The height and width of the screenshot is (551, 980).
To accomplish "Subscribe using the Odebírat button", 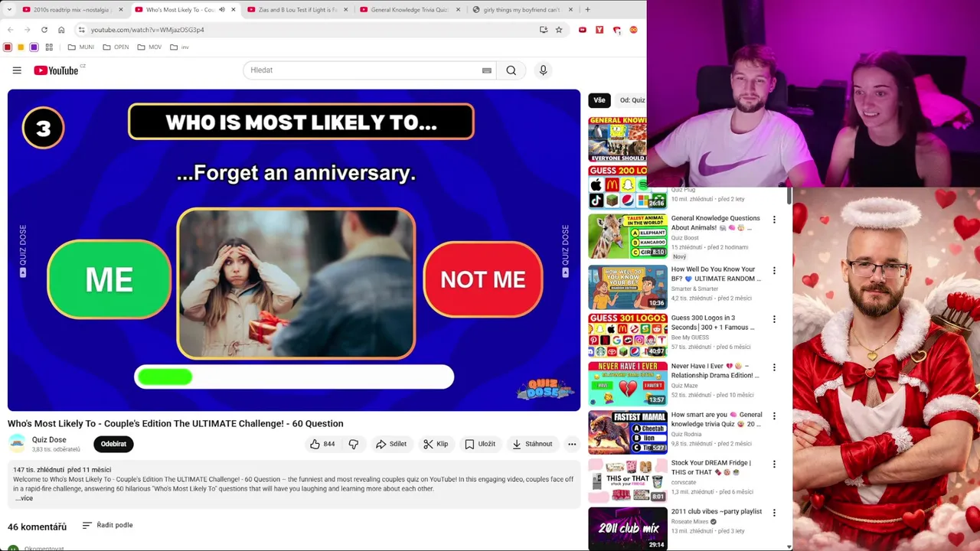I will pos(113,444).
